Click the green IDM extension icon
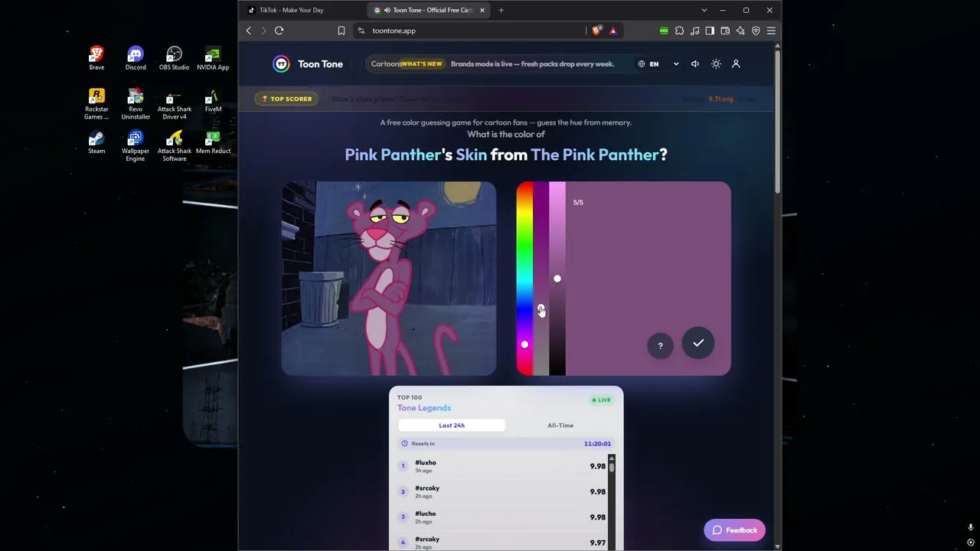980x551 pixels. click(x=664, y=31)
